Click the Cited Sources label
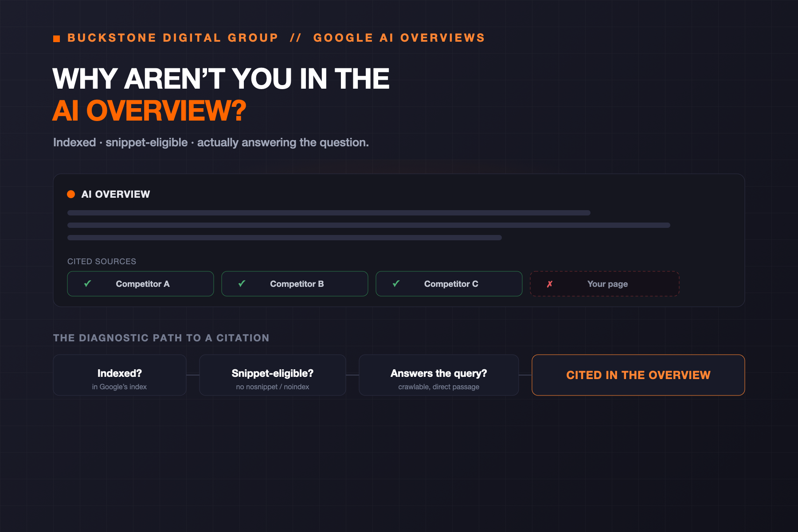 102,262
